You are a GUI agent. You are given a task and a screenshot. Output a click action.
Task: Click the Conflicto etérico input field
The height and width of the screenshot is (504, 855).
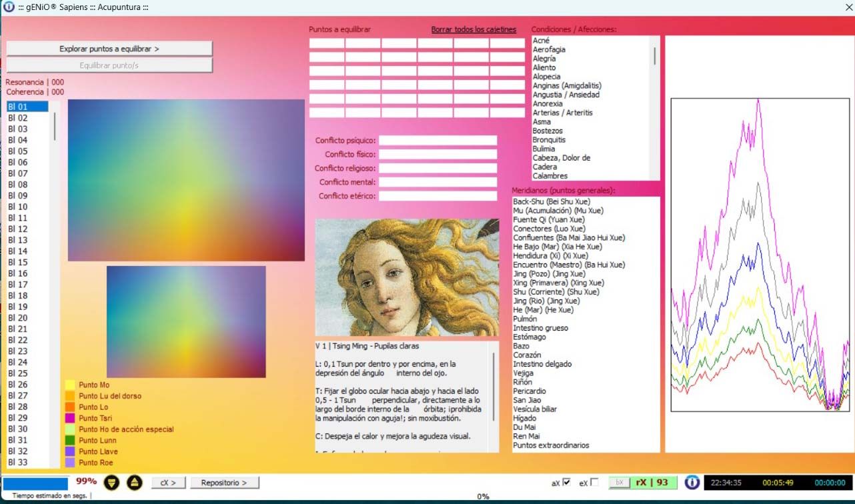tap(438, 196)
